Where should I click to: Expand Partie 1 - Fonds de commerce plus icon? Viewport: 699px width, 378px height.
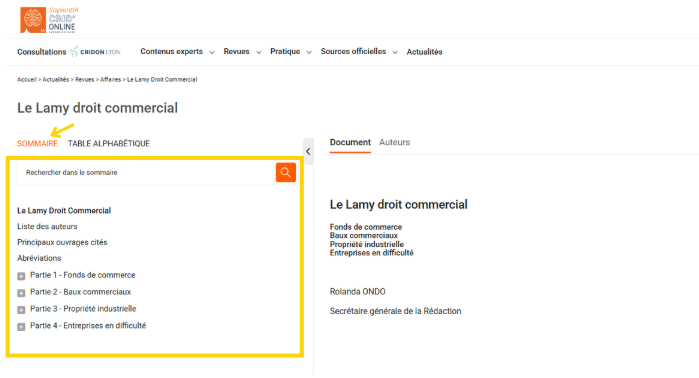[x=21, y=276]
